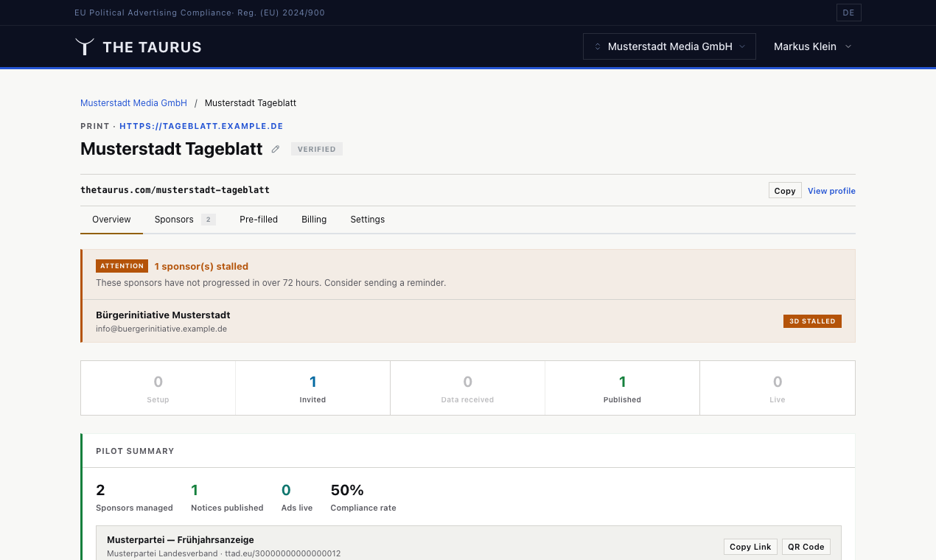The height and width of the screenshot is (560, 936).
Task: Go to Musterstadt Media GmbH breadcrumb
Action: 133,103
